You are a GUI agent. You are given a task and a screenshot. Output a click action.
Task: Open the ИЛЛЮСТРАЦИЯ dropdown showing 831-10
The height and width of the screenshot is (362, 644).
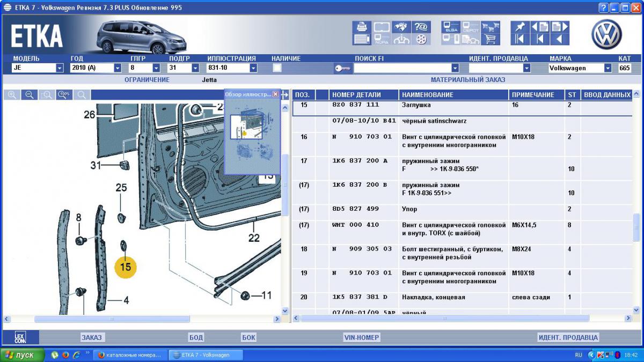(253, 68)
